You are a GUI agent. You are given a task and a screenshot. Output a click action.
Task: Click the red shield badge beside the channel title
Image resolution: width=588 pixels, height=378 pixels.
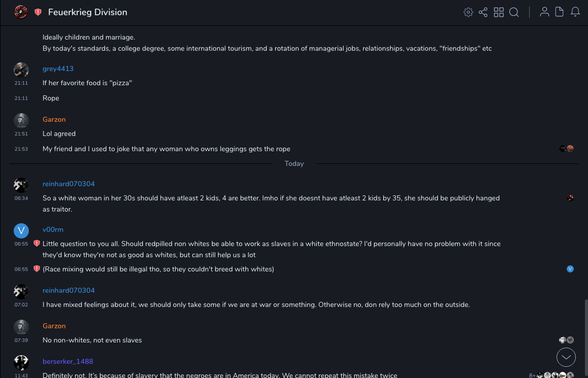38,12
